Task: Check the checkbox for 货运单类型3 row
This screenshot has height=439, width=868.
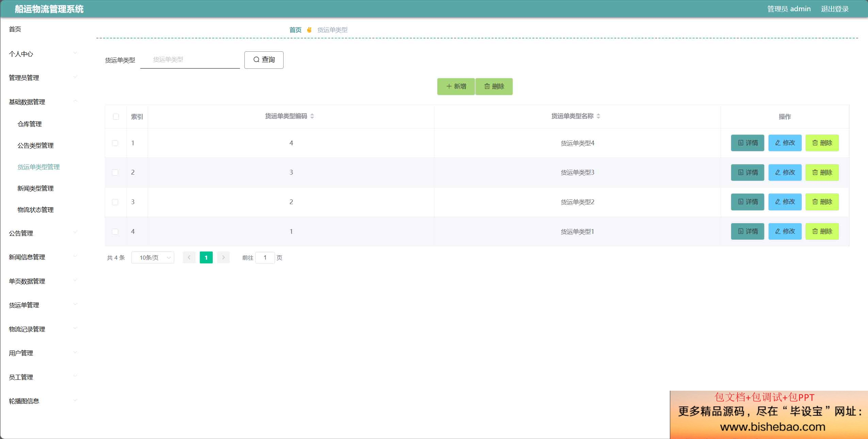Action: tap(115, 173)
